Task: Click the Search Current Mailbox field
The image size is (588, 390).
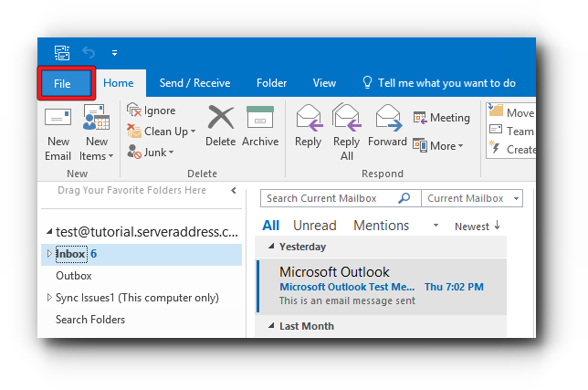Action: 341,198
